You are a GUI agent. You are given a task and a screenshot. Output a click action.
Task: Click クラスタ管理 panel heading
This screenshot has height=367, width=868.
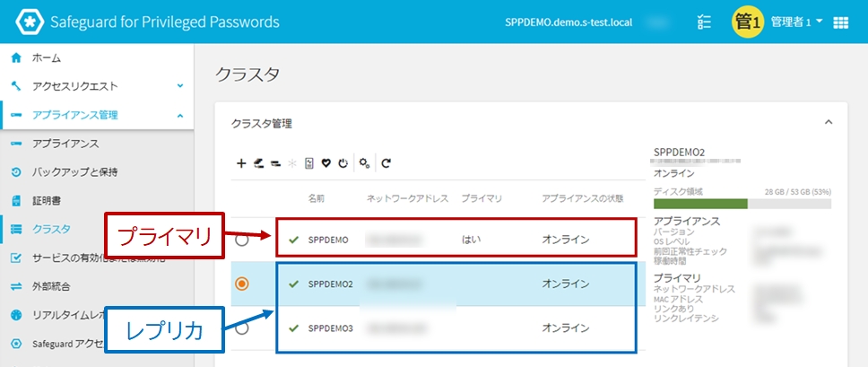point(261,124)
